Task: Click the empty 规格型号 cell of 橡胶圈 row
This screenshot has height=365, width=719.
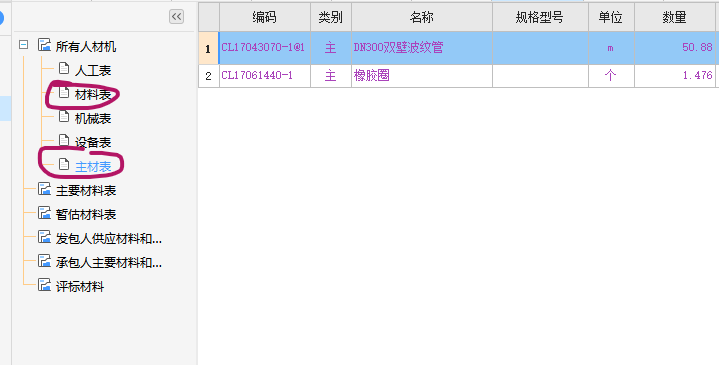Action: [x=540, y=76]
